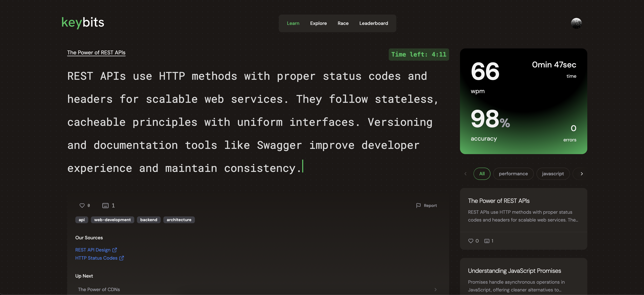
Task: Expand The Power of CDNs up next chevron
Action: 435,290
